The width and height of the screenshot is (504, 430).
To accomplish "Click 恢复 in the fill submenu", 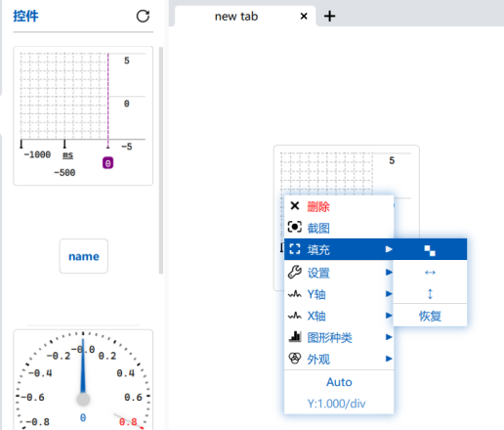I will point(430,316).
